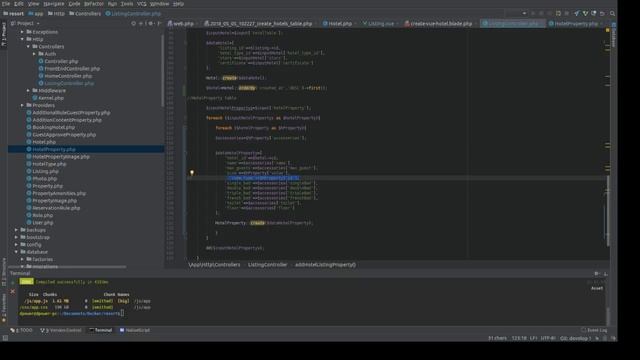This screenshot has height=360, width=640.
Task: Click the intention lightbulb in editor gutter
Action: (191, 173)
